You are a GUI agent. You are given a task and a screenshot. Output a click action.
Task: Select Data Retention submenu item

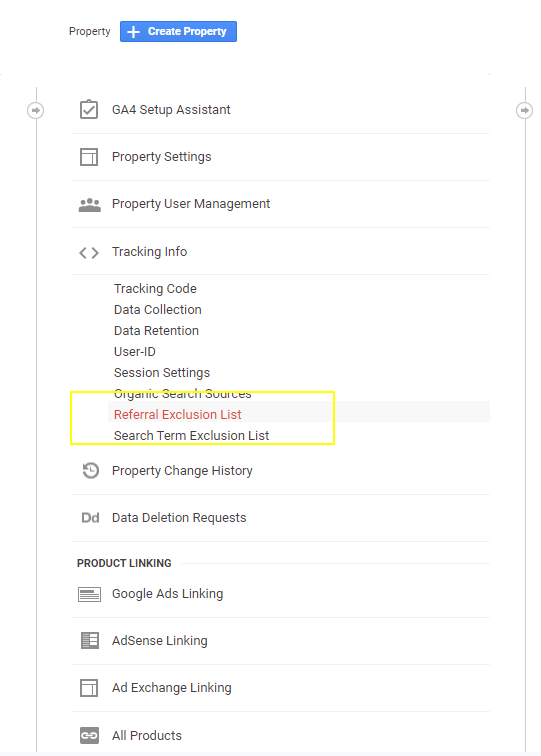coord(156,330)
